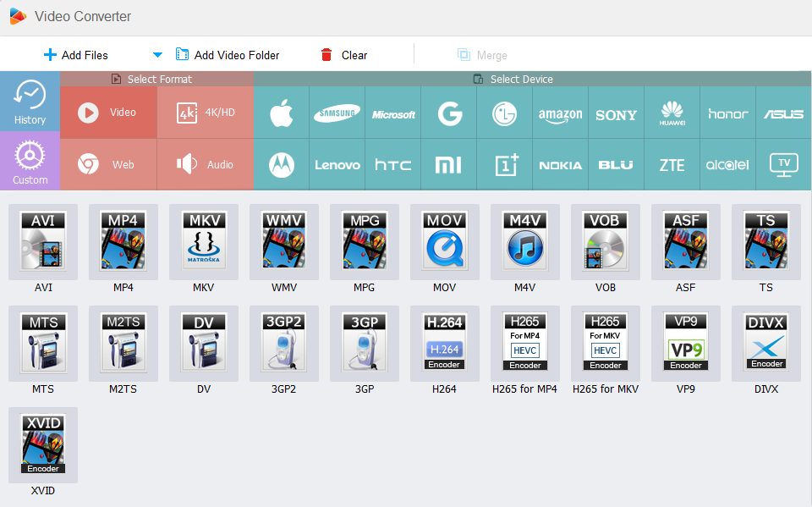Switch to the Video format category

108,113
